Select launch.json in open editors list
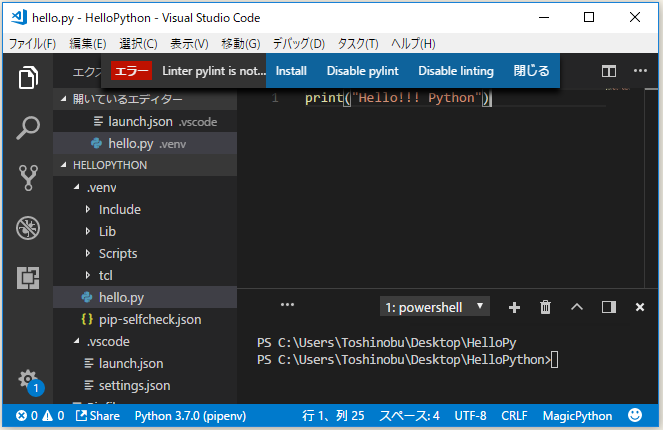663x430 pixels. coord(145,121)
